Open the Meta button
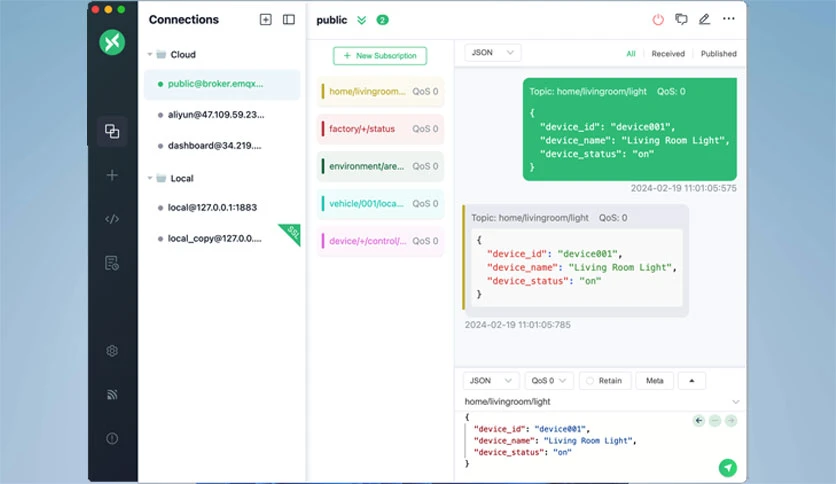Image resolution: width=836 pixels, height=484 pixels. pyautogui.click(x=655, y=381)
